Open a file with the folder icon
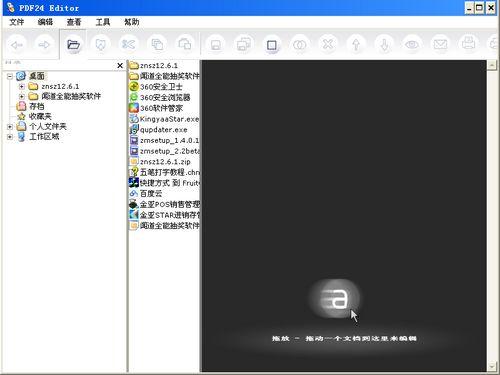Viewport: 500px width, 375px height. pyautogui.click(x=73, y=45)
